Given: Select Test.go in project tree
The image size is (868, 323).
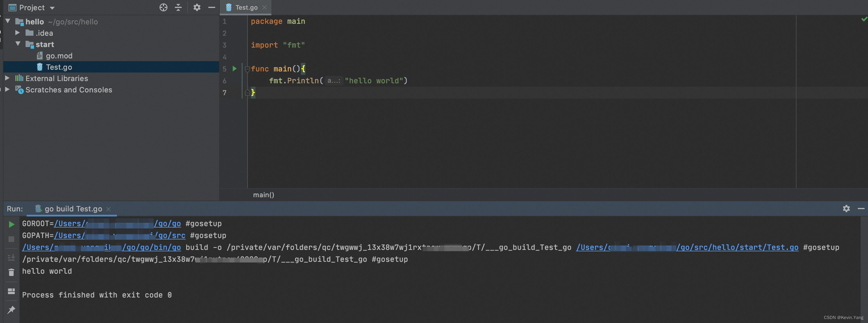Looking at the screenshot, I should (59, 67).
